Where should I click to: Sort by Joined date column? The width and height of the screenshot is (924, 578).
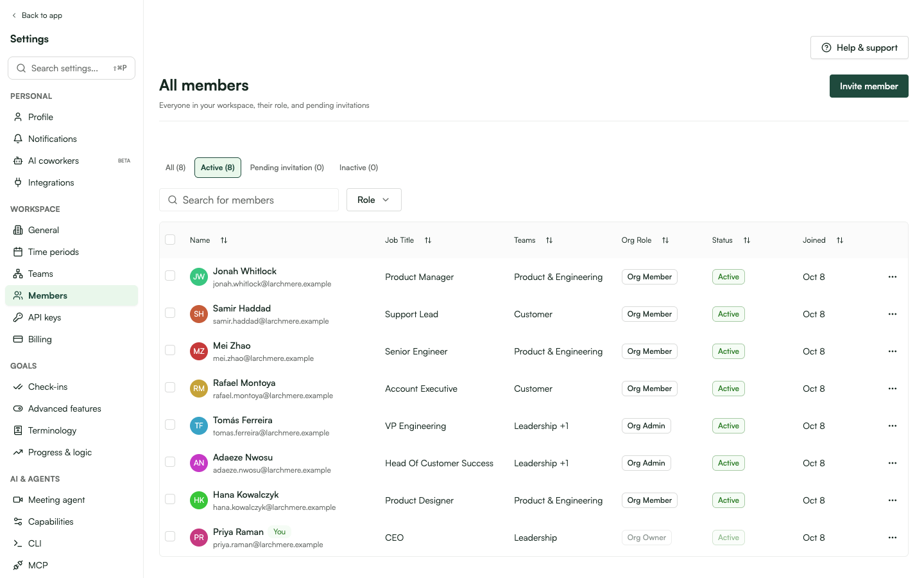[840, 240]
